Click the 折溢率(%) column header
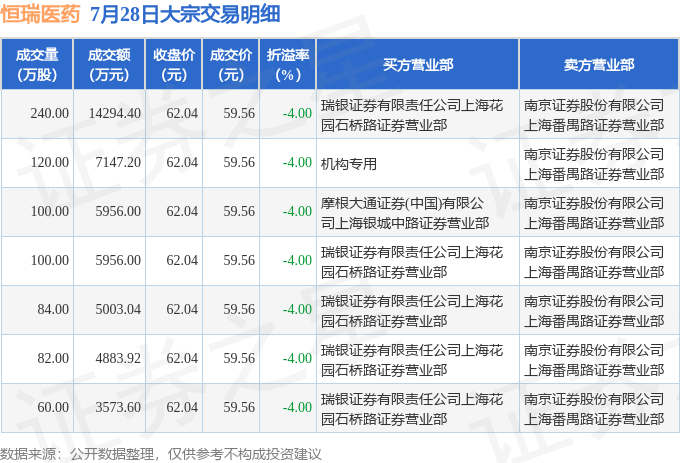 click(288, 65)
